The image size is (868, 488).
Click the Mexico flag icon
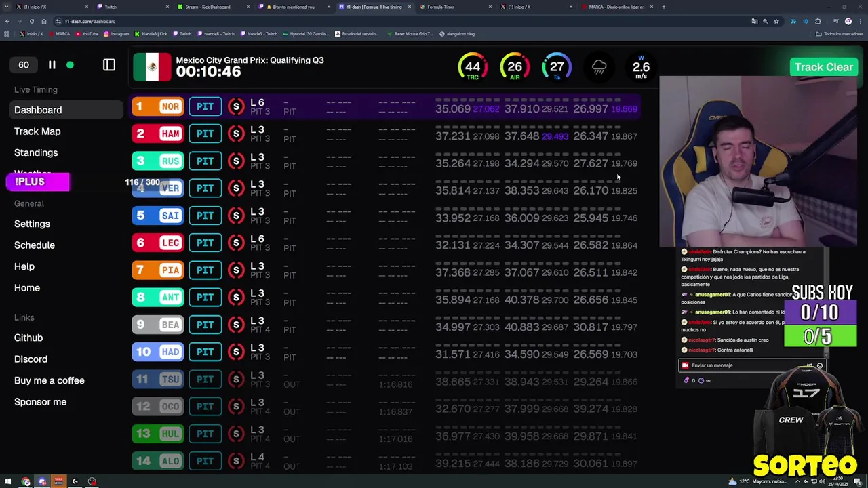point(153,67)
